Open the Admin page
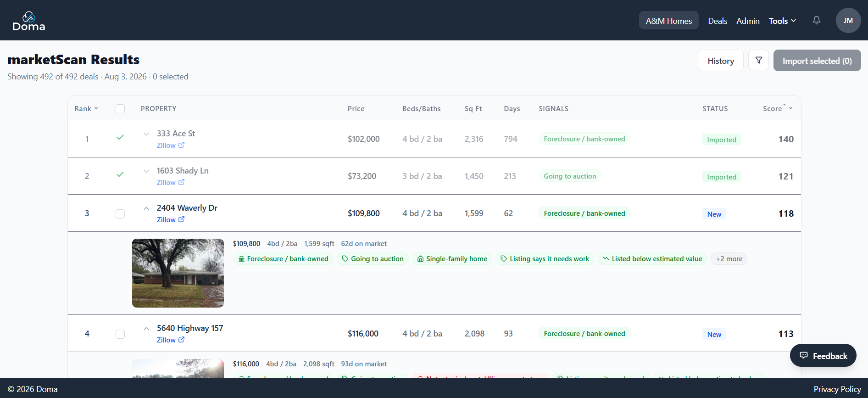Screen dimensions: 868x398 [x=748, y=21]
